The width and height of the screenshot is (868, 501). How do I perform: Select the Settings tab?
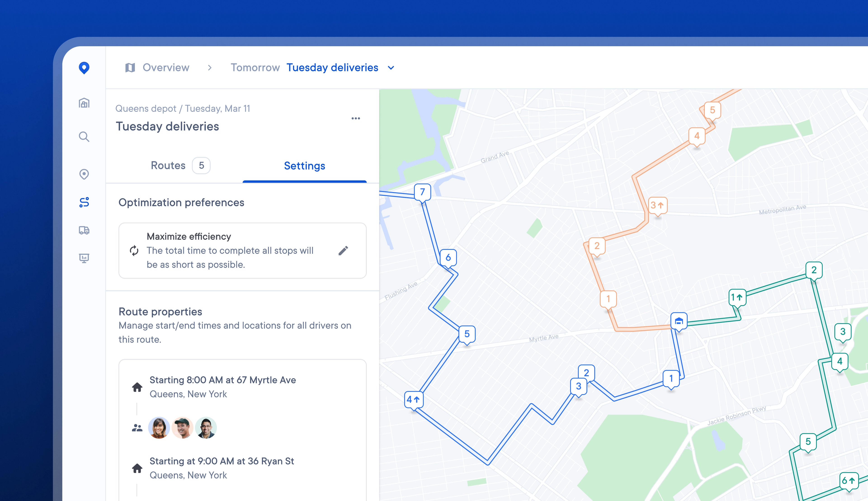pyautogui.click(x=304, y=166)
